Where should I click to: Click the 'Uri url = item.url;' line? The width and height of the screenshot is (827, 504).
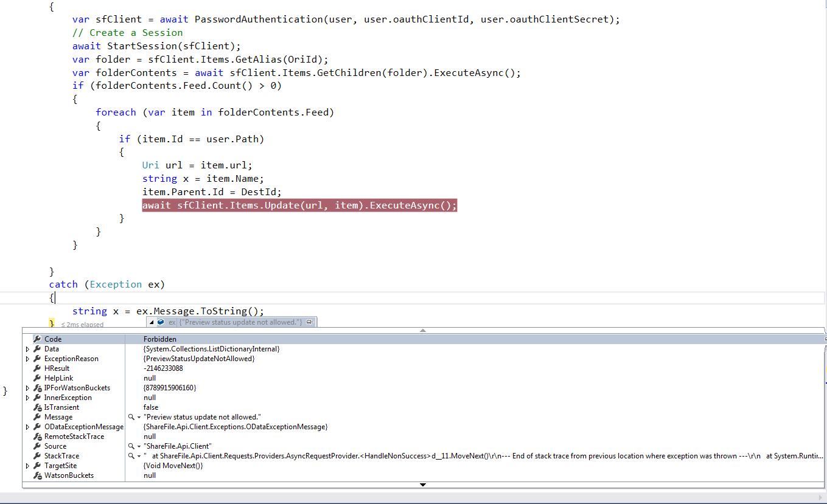pyautogui.click(x=197, y=165)
